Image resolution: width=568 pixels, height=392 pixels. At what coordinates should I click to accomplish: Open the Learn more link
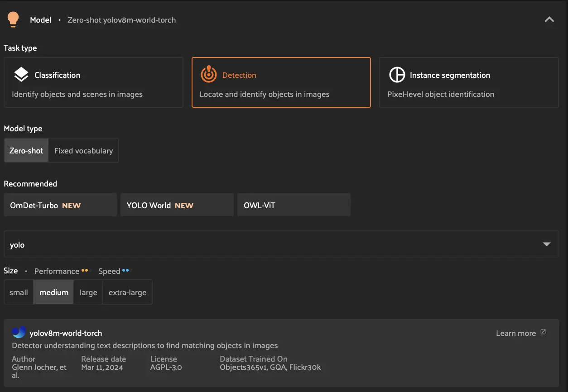tap(516, 333)
